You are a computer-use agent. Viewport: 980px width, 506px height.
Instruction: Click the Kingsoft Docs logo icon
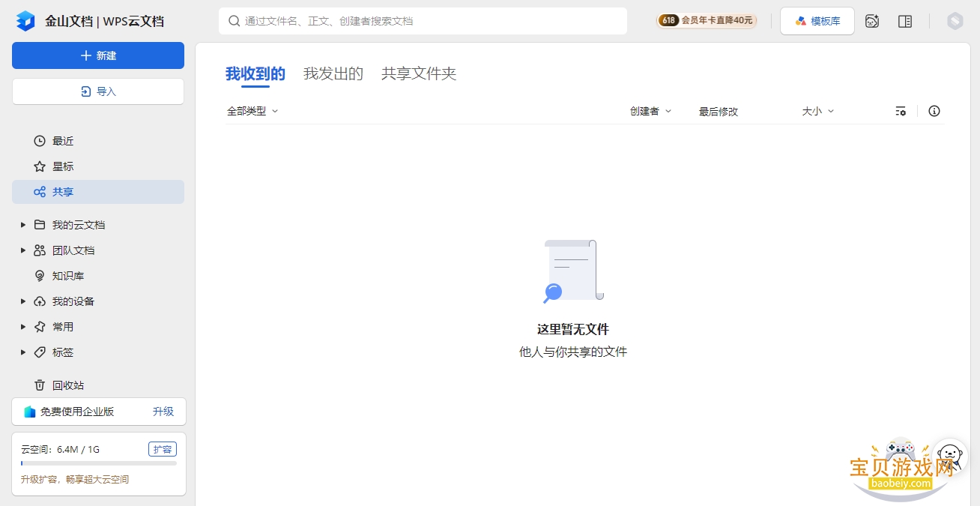tap(25, 21)
